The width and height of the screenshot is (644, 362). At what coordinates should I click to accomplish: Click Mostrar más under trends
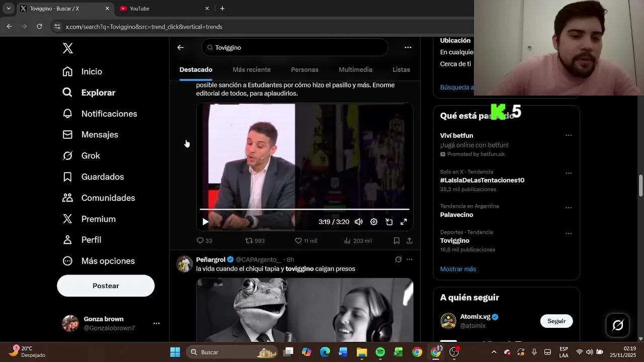click(x=458, y=269)
